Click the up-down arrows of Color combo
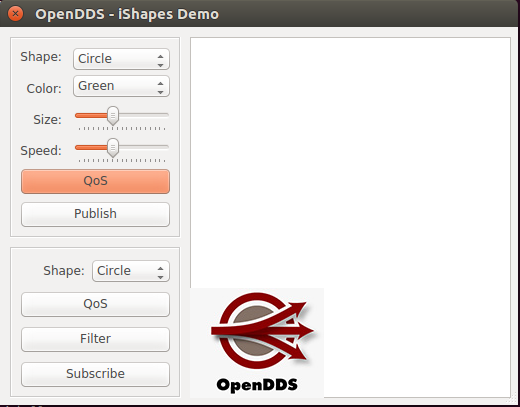Image resolution: width=520 pixels, height=407 pixels. 161,87
